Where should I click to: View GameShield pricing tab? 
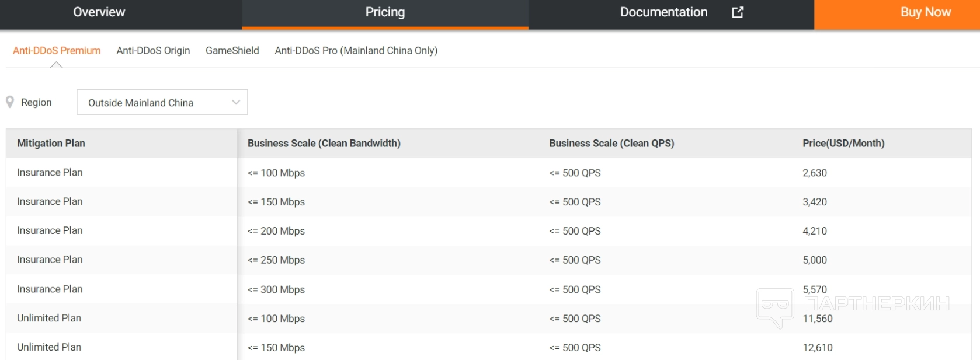click(232, 51)
